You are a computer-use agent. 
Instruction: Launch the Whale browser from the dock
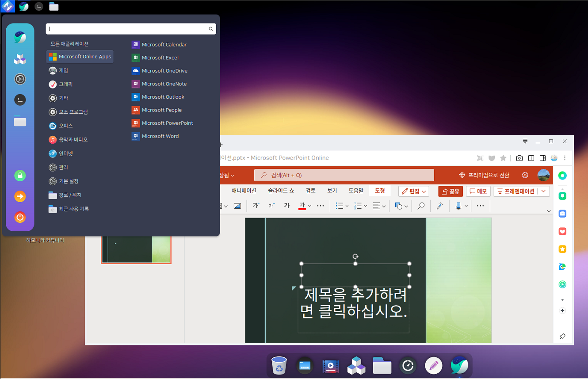459,366
